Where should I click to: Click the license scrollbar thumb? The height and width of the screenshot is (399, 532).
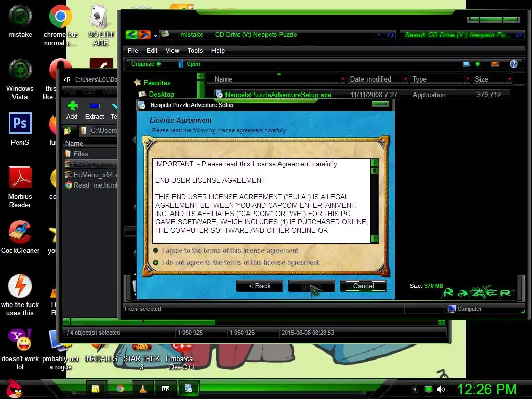click(x=374, y=170)
